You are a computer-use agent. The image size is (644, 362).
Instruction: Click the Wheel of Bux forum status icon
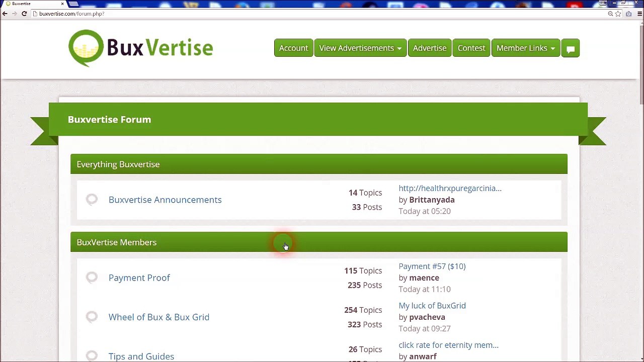[x=92, y=317]
